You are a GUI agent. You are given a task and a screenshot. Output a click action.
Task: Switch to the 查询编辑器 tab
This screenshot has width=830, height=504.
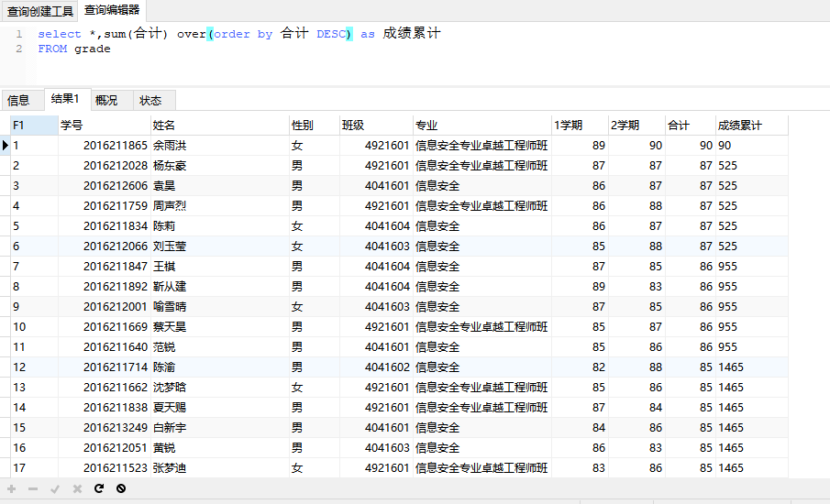click(112, 10)
